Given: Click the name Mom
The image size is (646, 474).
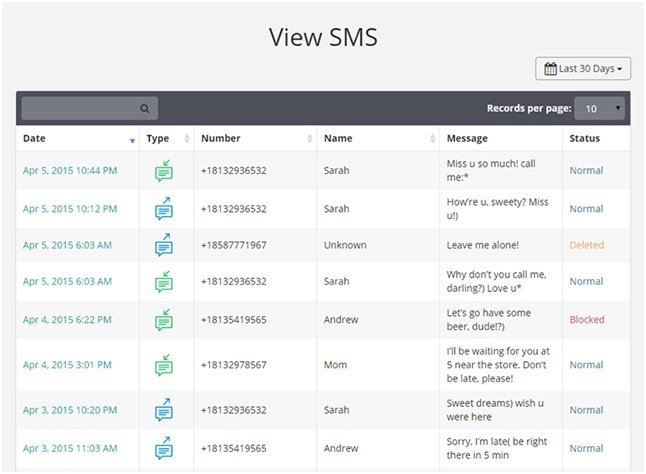Looking at the screenshot, I should coord(335,365).
